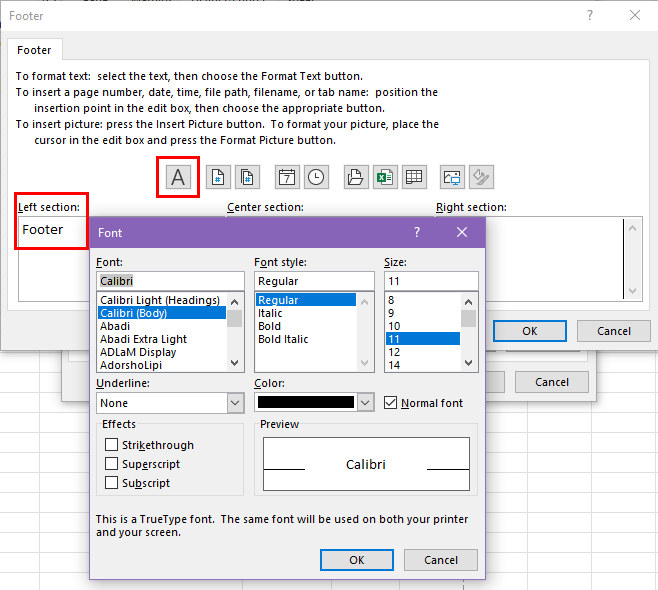Screen dimensions: 658x590
Task: Click Cancel in the background Page Setup dialog
Action: [x=552, y=382]
